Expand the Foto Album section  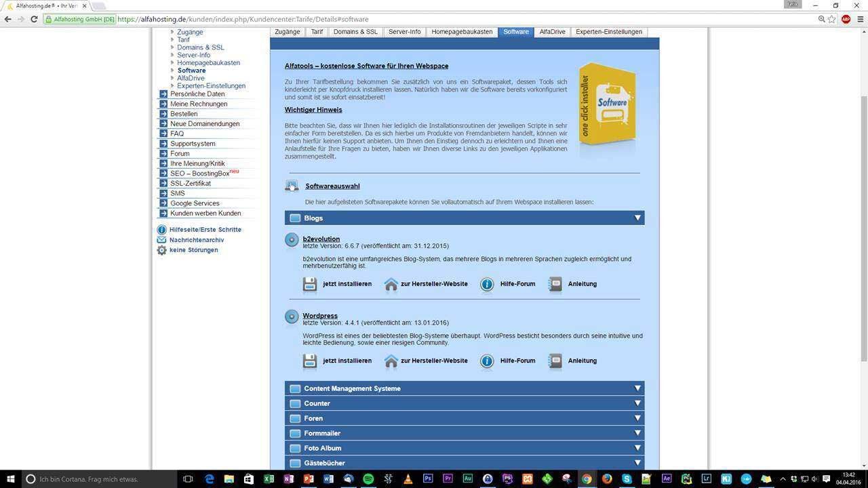(x=465, y=448)
